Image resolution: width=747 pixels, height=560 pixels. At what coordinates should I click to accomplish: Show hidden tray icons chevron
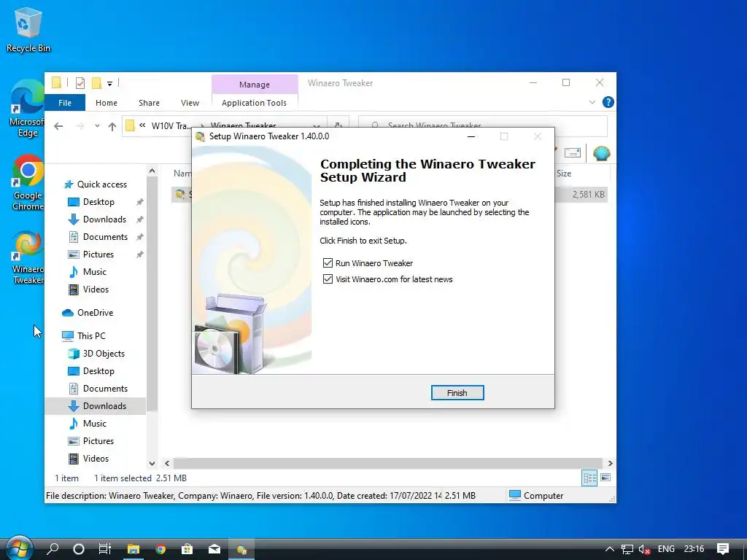(x=609, y=549)
